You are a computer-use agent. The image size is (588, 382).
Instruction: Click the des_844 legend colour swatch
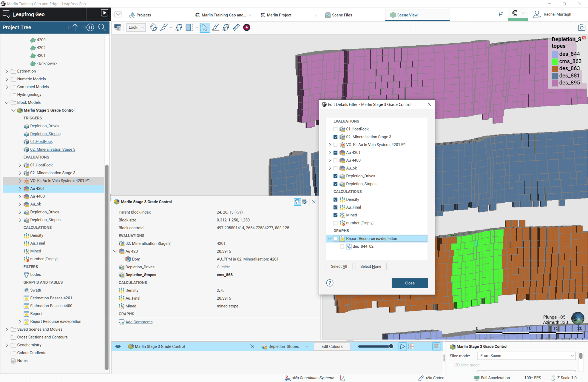555,54
